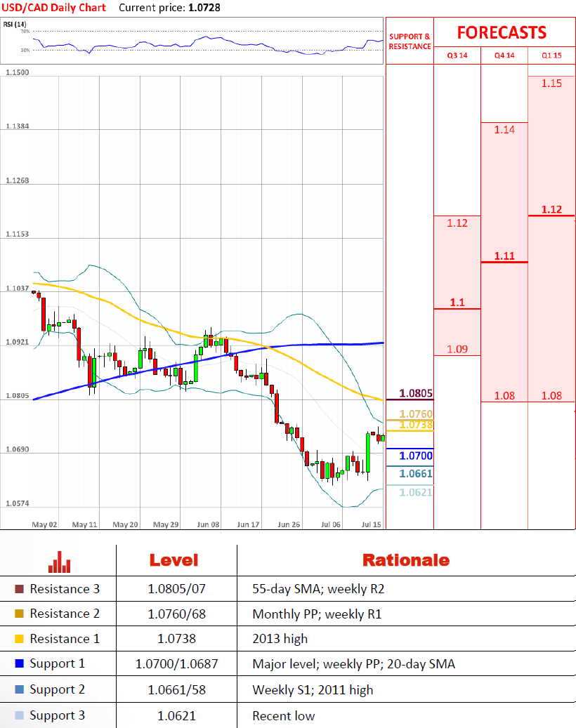Click the 1.14 forecast value in Q4 14
This screenshot has height=728, width=576.
click(x=504, y=130)
